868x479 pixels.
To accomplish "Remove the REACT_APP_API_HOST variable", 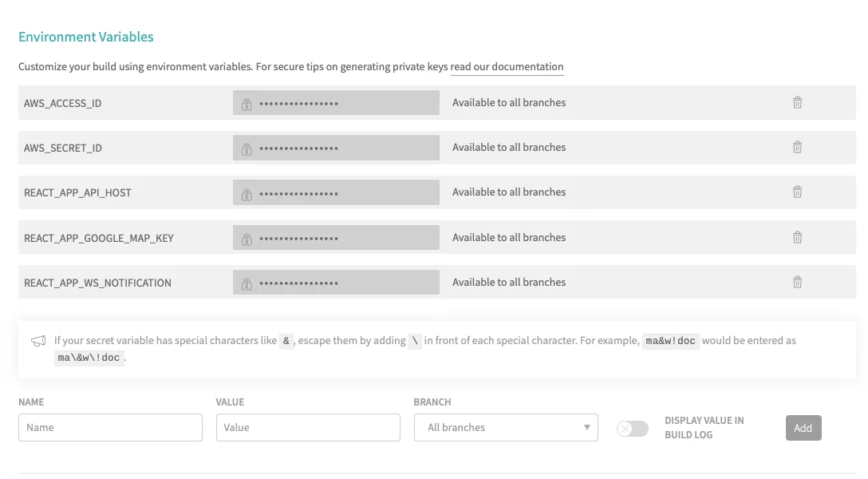I will point(797,192).
